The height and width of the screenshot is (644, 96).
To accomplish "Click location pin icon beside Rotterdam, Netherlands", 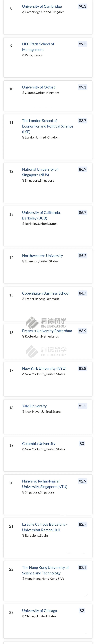I will [x=23, y=337].
